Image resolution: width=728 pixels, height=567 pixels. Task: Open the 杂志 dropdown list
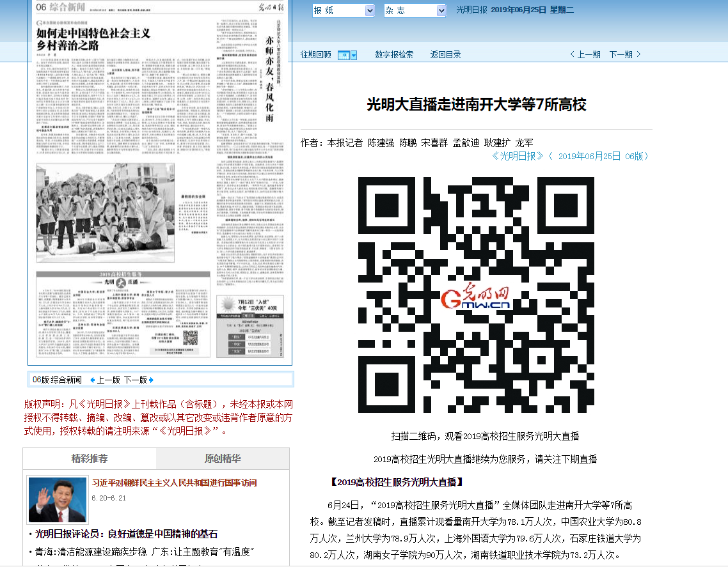click(415, 10)
